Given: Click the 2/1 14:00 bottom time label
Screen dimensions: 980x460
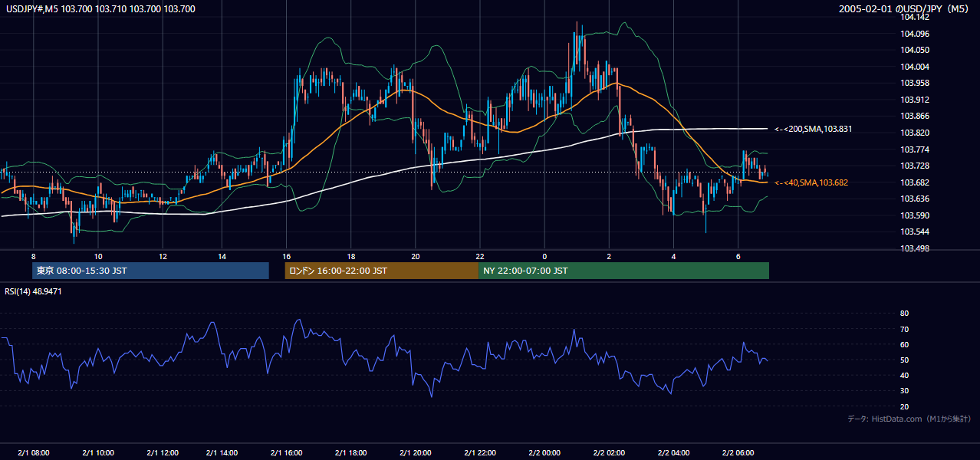Looking at the screenshot, I should point(222,452).
